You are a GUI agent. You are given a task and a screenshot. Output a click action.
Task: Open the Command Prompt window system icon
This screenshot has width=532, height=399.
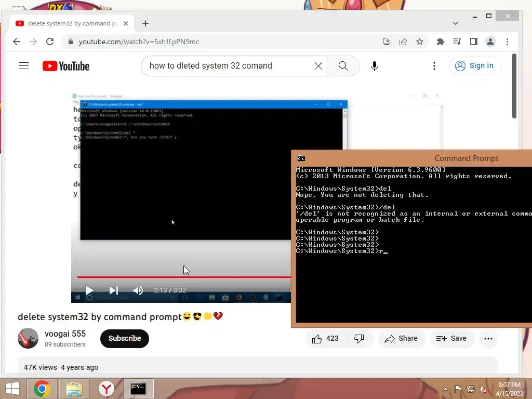pos(301,158)
